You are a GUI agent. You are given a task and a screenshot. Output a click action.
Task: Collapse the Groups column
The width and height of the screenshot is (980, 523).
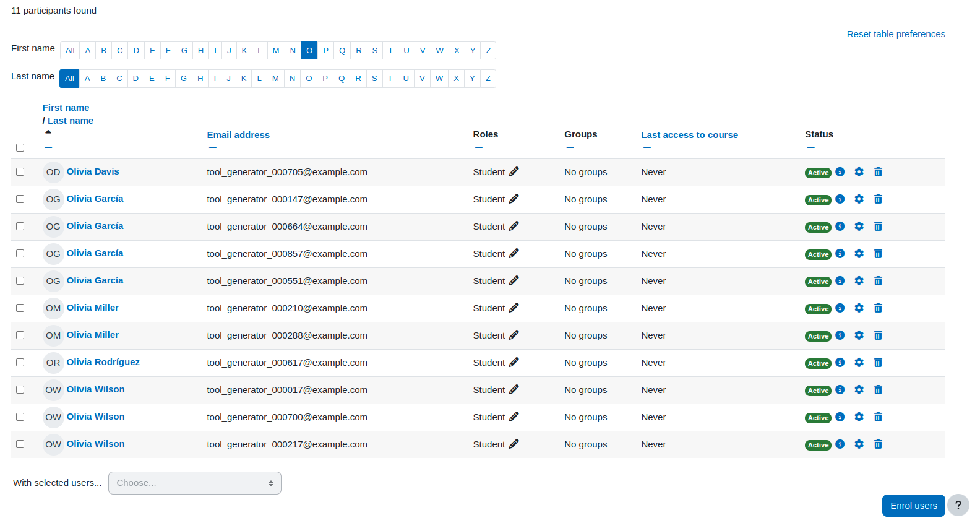570,147
